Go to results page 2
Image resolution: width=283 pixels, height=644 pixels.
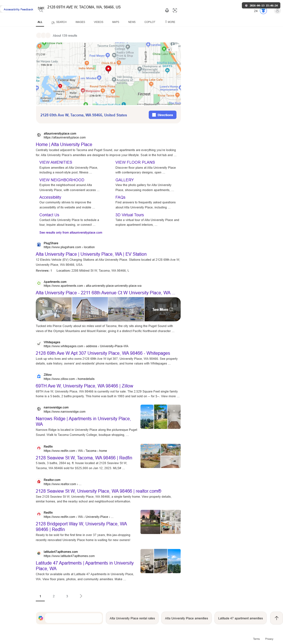(x=54, y=596)
